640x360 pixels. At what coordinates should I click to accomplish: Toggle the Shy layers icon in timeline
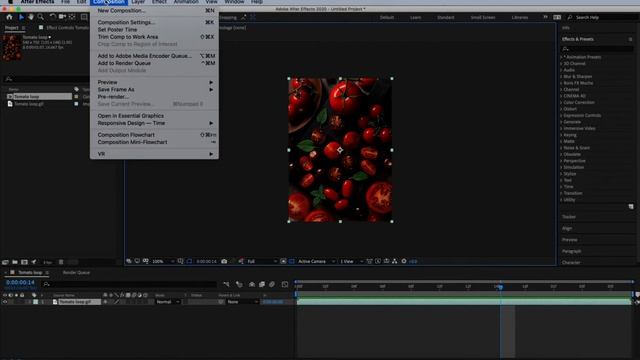(252, 284)
